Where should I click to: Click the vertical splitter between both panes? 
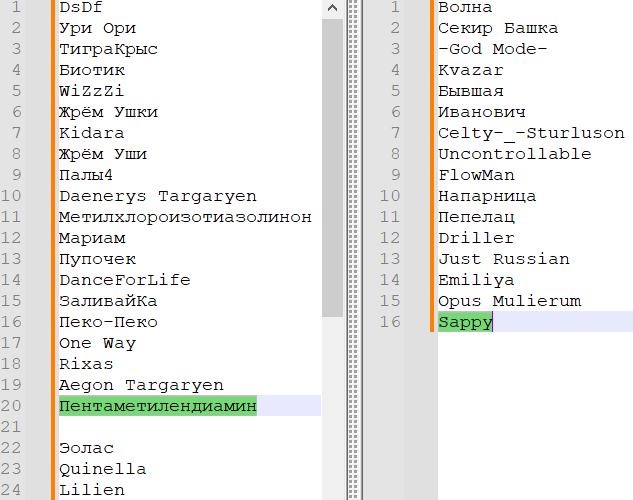(x=352, y=250)
